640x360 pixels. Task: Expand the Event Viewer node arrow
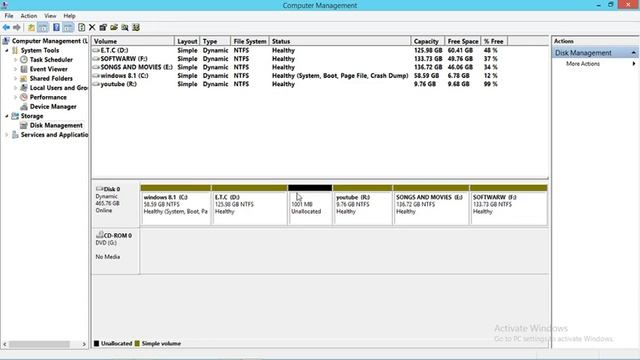[x=16, y=69]
